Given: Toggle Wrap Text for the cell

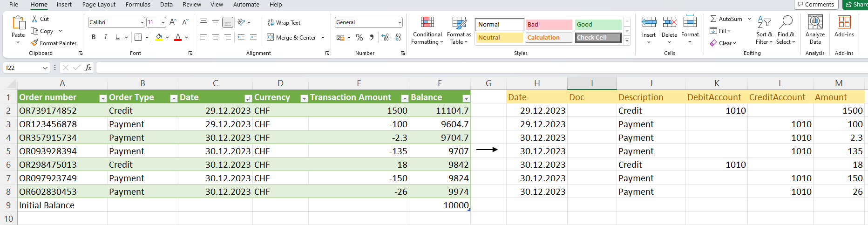Looking at the screenshot, I should [284, 22].
